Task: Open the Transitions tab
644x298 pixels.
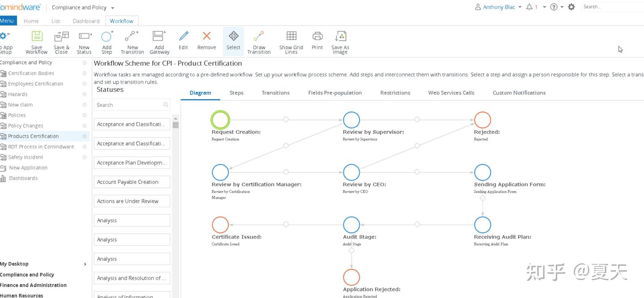Action: (275, 93)
